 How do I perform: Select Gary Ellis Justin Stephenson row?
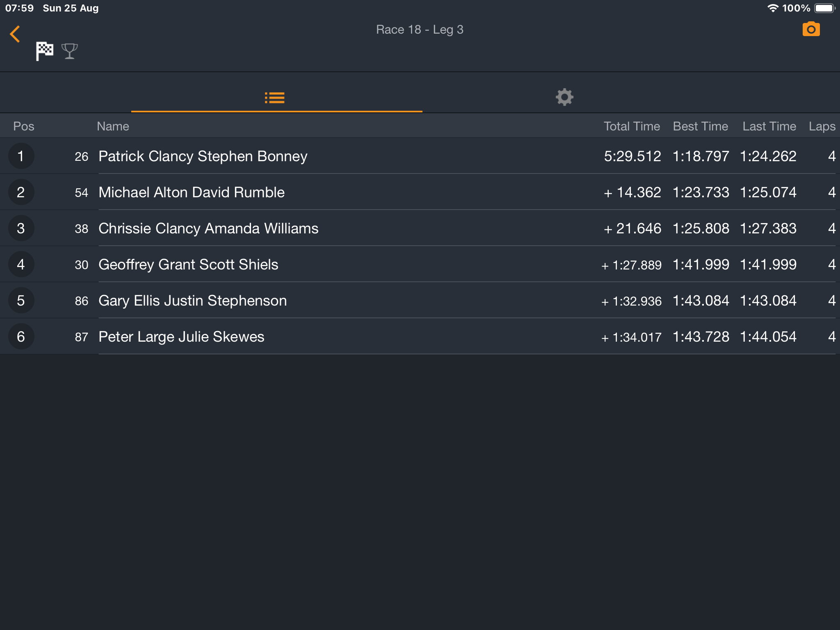(x=420, y=300)
